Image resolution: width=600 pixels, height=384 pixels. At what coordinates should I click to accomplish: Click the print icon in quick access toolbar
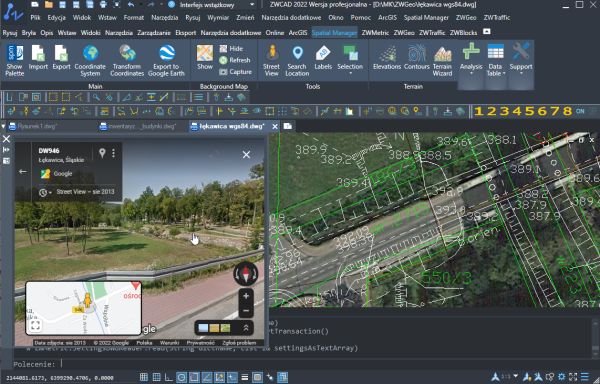(103, 5)
